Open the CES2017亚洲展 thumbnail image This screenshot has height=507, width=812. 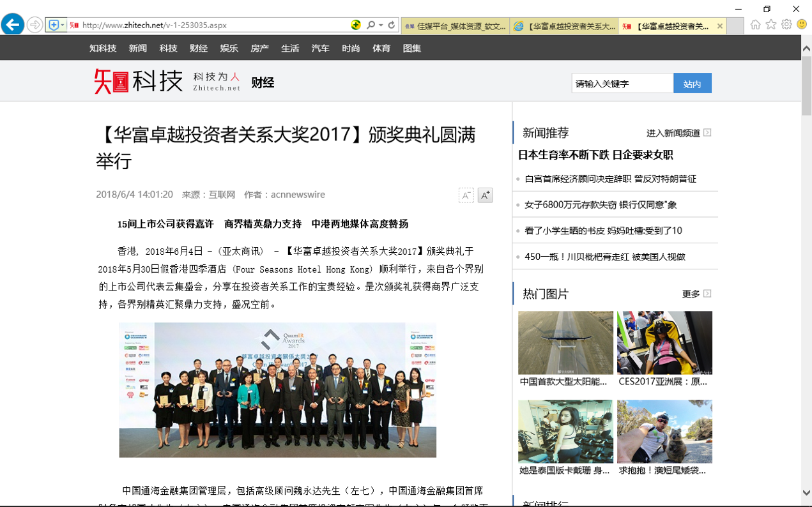coord(664,342)
